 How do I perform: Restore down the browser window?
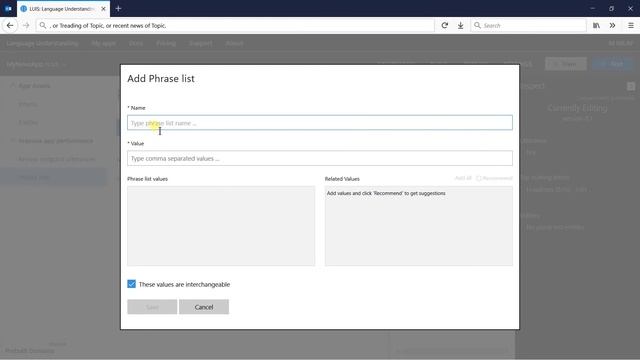click(611, 8)
